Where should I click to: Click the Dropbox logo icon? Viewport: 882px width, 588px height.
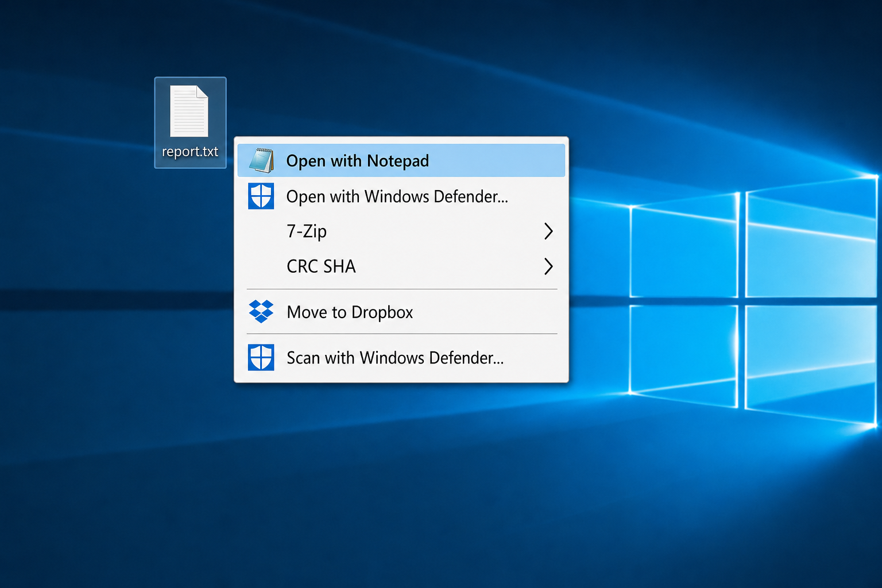point(261,312)
